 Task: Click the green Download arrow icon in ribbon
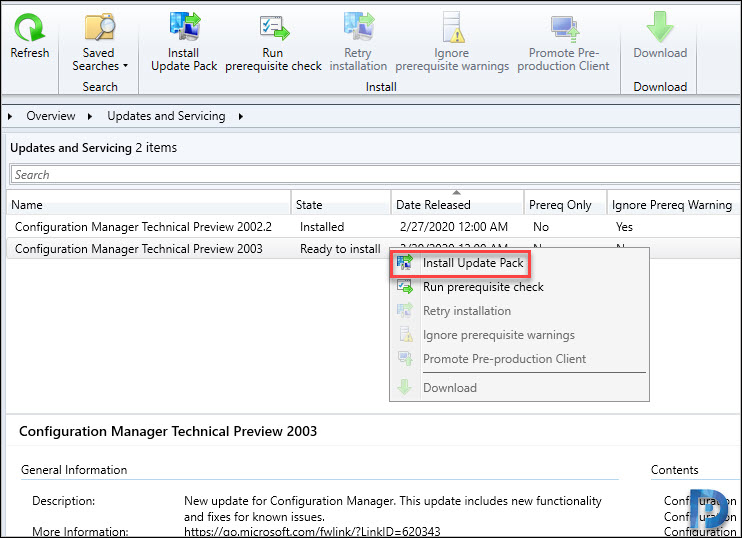point(660,27)
